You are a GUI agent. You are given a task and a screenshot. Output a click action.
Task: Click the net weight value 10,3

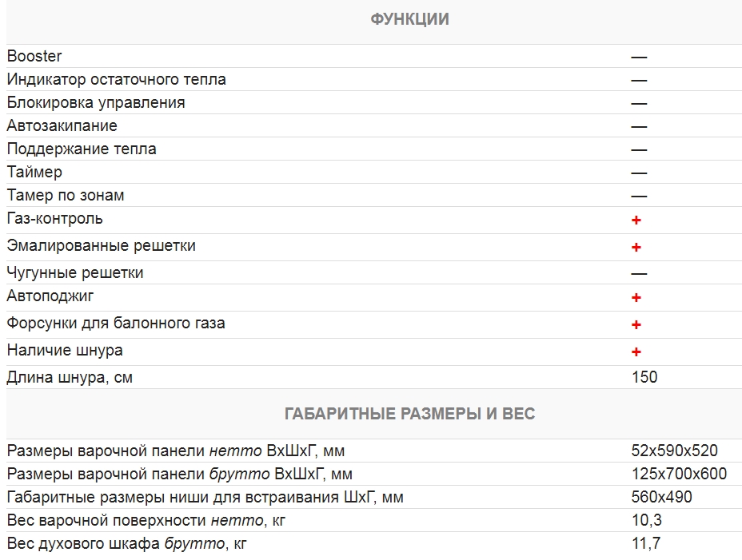coord(646,521)
